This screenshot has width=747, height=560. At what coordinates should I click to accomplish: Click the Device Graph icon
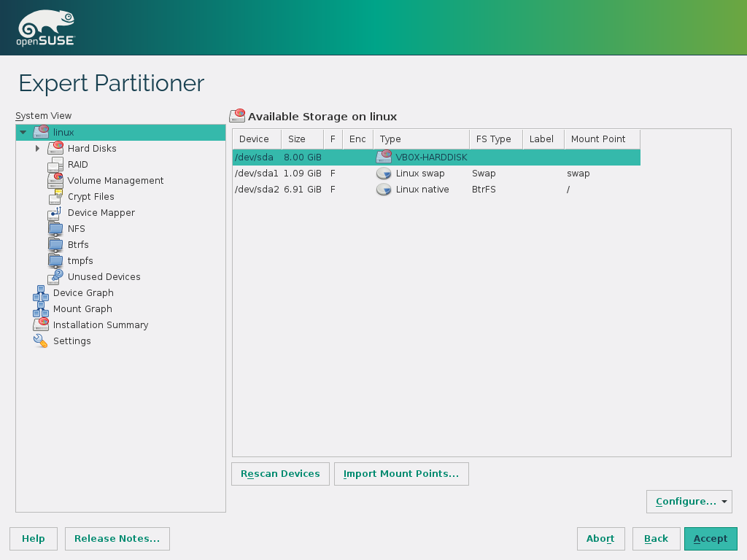(x=41, y=293)
